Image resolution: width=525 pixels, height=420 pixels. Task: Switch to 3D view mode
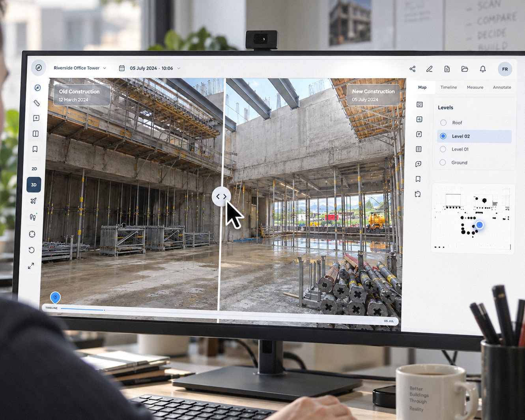point(34,185)
